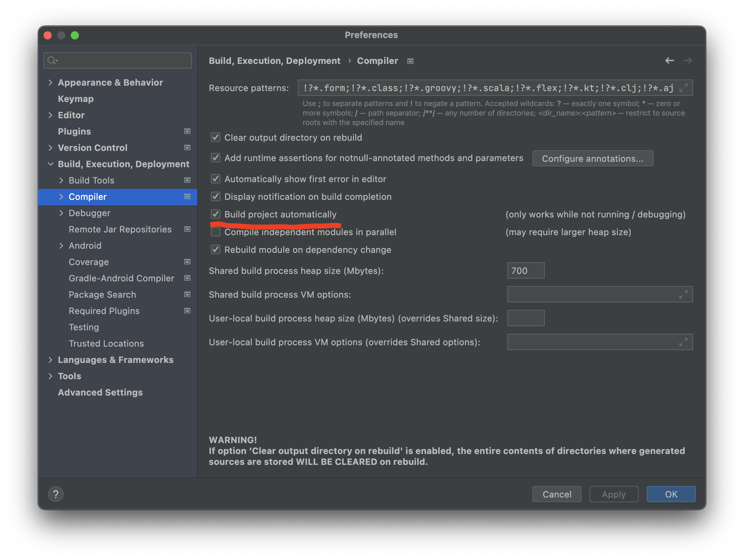This screenshot has height=560, width=744.
Task: Click the back navigation arrow
Action: [x=670, y=60]
